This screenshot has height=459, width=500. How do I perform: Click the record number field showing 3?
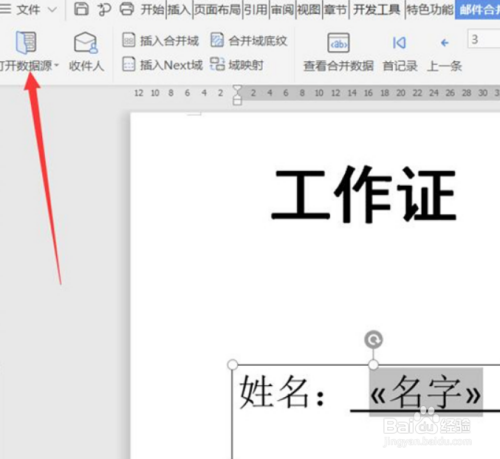[484, 40]
